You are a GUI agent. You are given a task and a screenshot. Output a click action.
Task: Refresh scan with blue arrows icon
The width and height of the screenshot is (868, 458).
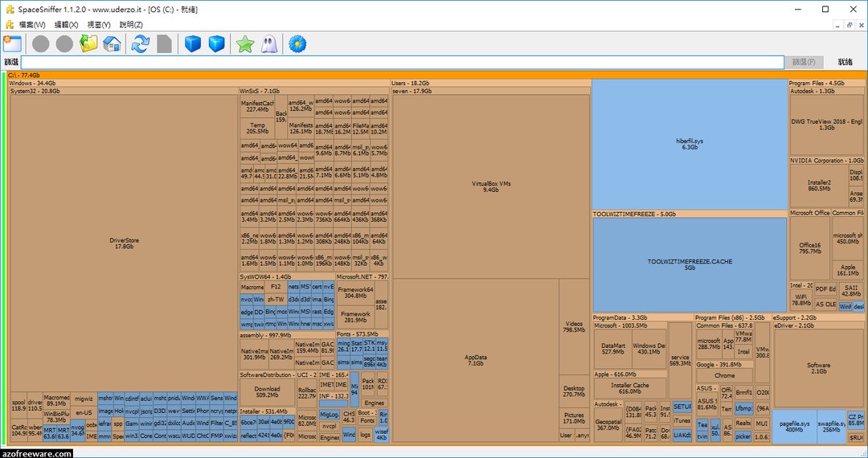click(x=141, y=43)
